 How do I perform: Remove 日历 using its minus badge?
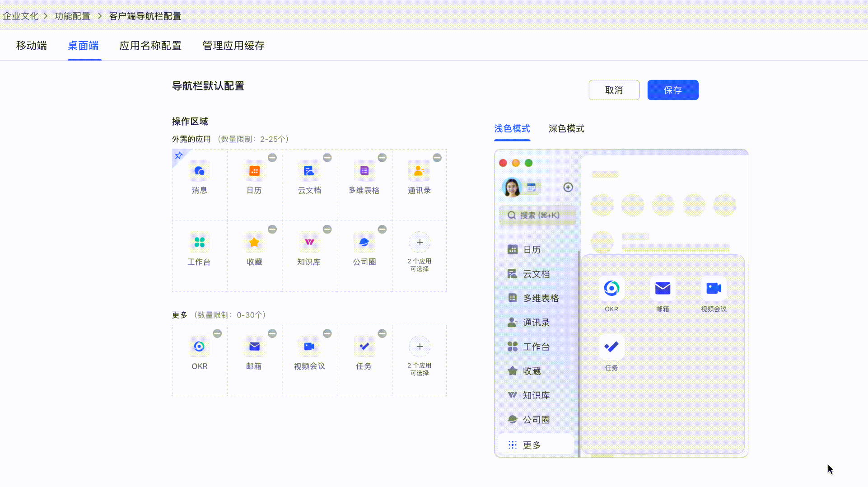tap(272, 158)
